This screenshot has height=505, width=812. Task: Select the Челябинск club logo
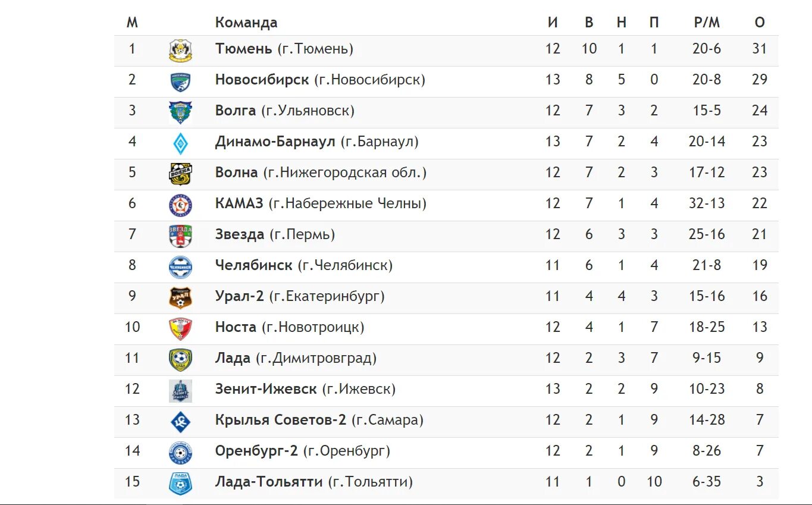[x=180, y=267]
